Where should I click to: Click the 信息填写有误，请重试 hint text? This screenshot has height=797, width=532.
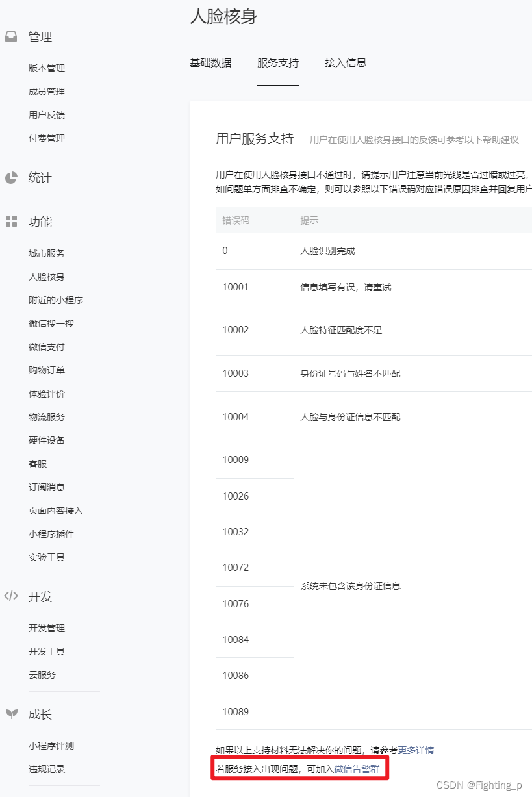tap(346, 287)
